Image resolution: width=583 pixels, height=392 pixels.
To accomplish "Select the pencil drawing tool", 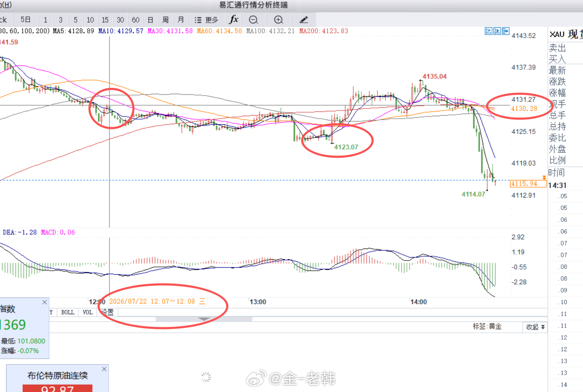I will click(x=304, y=20).
